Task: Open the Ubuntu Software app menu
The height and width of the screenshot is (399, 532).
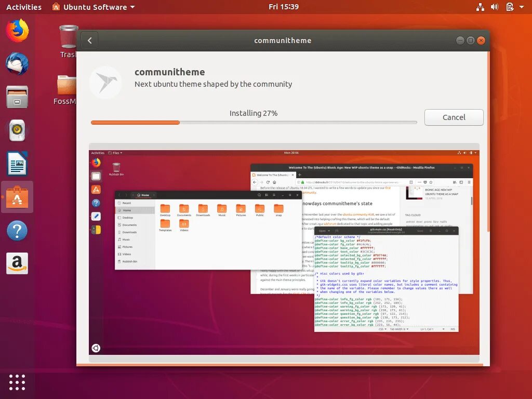Action: (94, 7)
